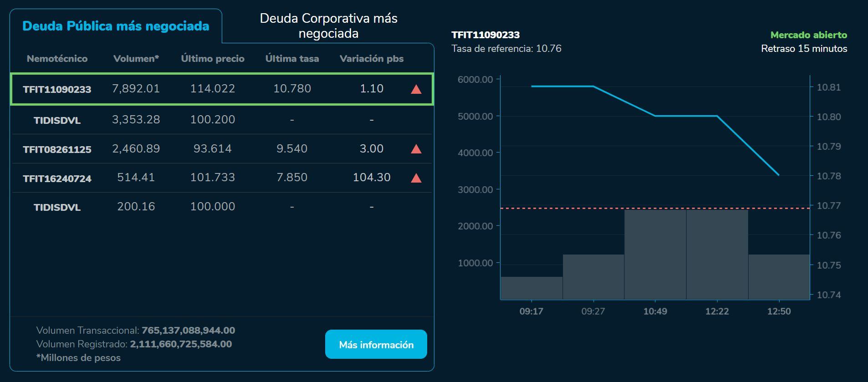This screenshot has height=382, width=868.
Task: Switch to Deuda Corporativa más negociada tab
Action: point(329,25)
